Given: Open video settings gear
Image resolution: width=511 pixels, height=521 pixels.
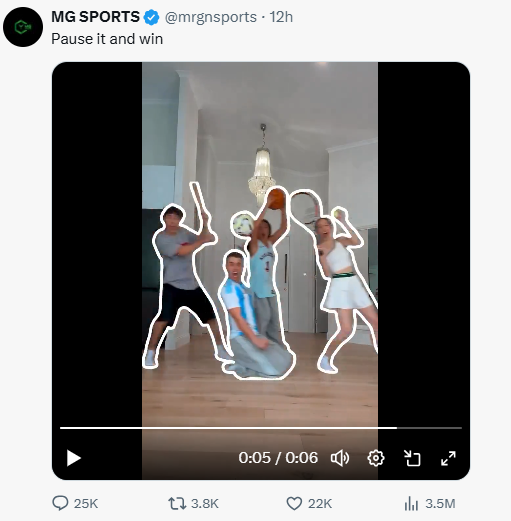Looking at the screenshot, I should pos(376,458).
